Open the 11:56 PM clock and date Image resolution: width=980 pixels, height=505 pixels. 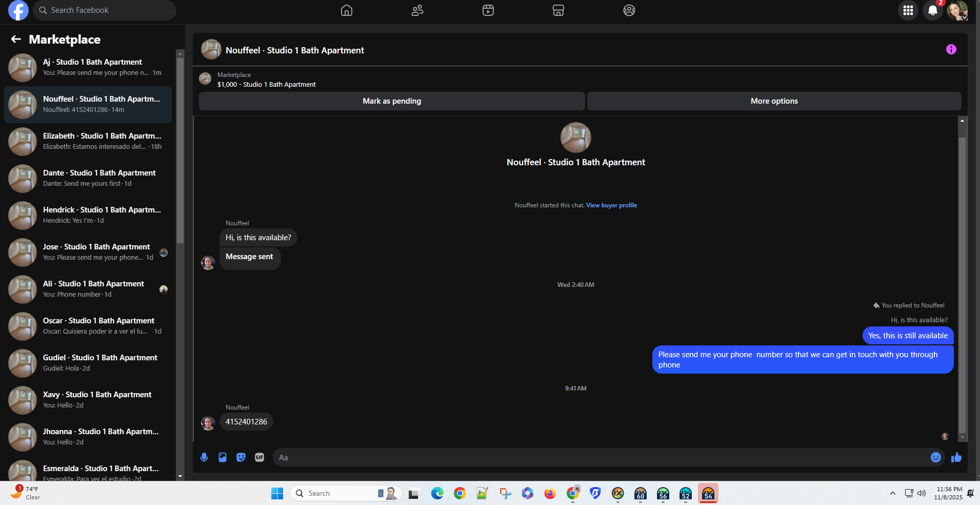click(948, 493)
